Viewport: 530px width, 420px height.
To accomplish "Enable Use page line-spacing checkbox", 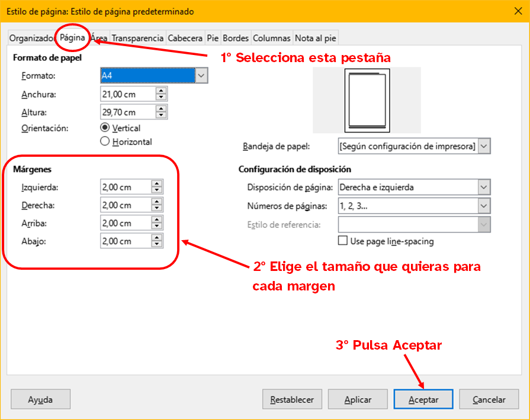I will 342,241.
